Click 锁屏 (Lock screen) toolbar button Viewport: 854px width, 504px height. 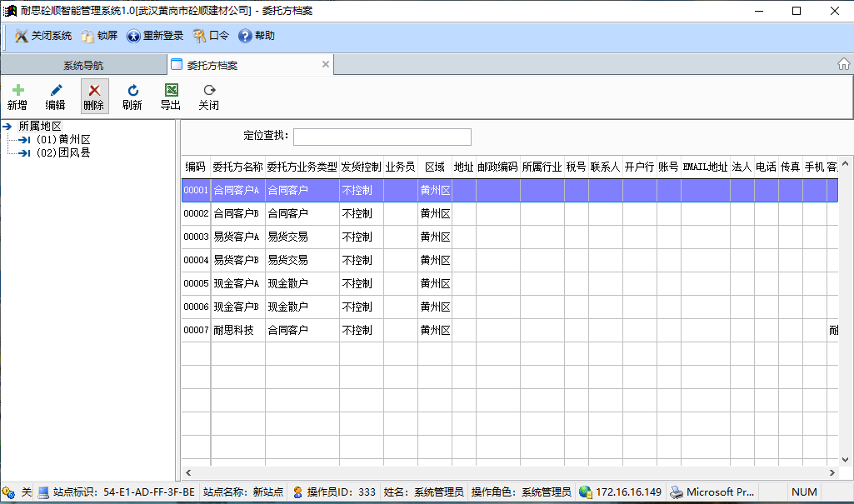tap(99, 36)
